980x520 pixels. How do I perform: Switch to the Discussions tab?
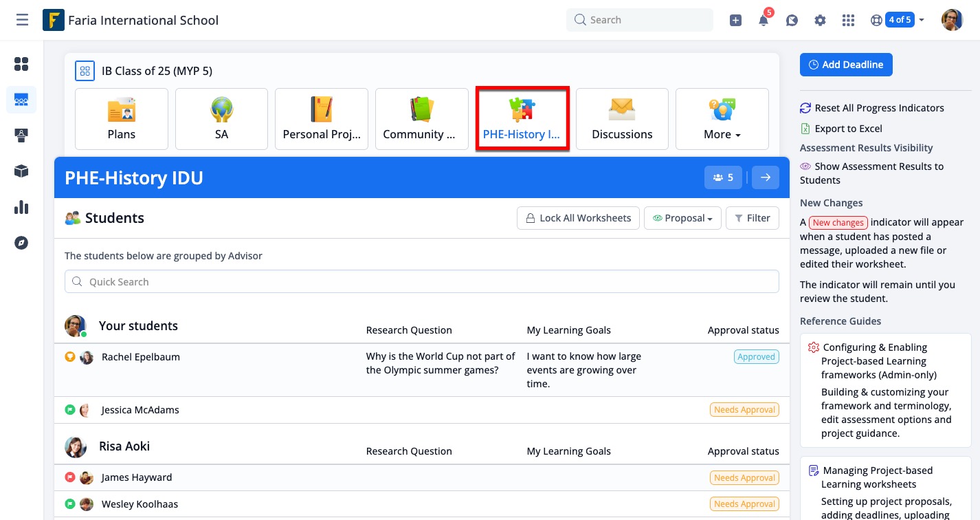point(622,119)
